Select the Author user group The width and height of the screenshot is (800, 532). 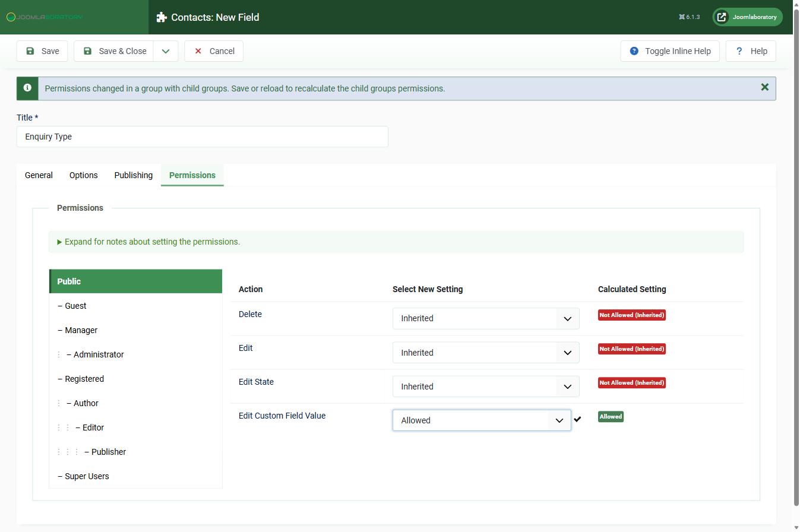tap(136, 403)
